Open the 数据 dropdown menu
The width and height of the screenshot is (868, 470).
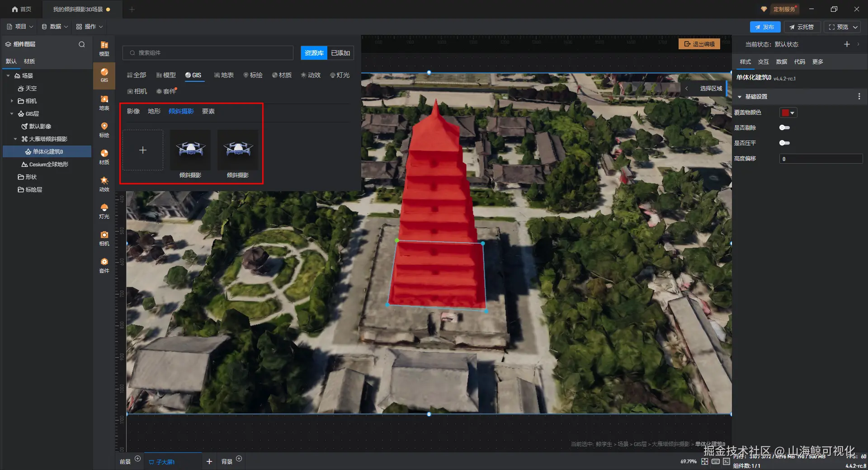pos(55,27)
